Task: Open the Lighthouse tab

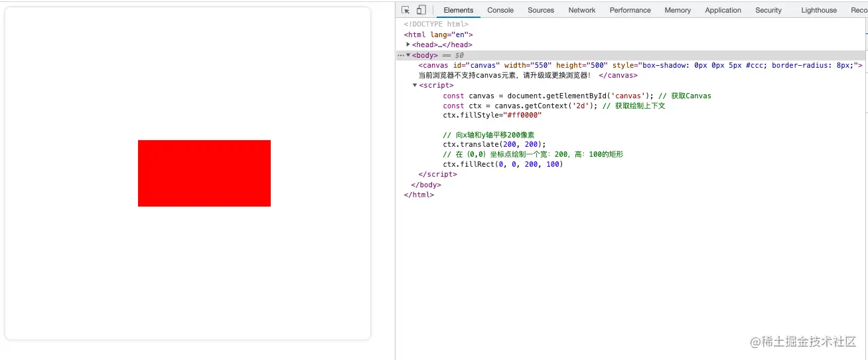Action: (819, 10)
